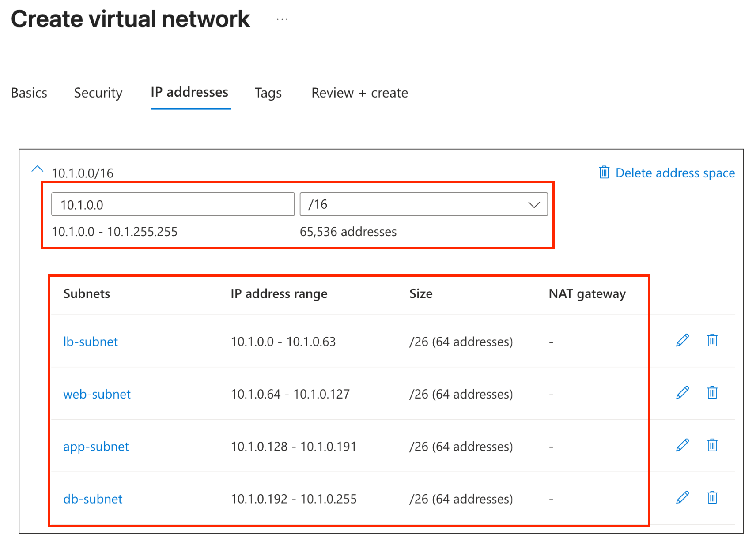The width and height of the screenshot is (756, 549).
Task: Go to the Tags tab
Action: point(268,93)
